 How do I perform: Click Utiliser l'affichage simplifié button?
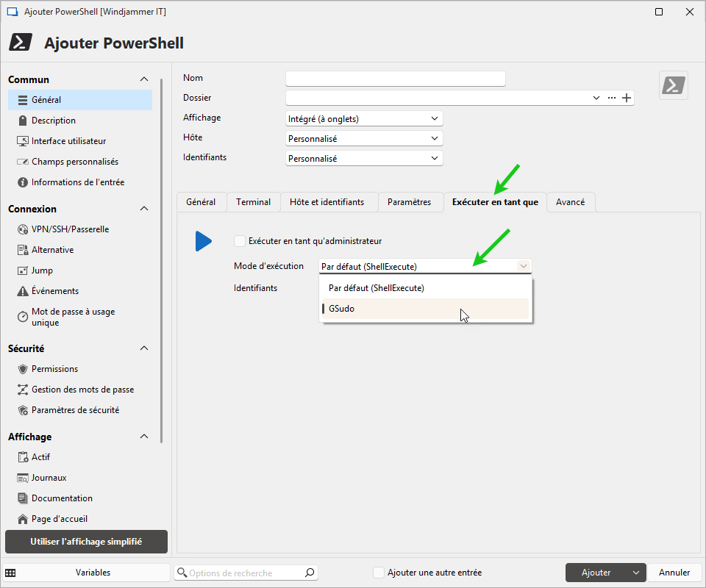tap(86, 542)
